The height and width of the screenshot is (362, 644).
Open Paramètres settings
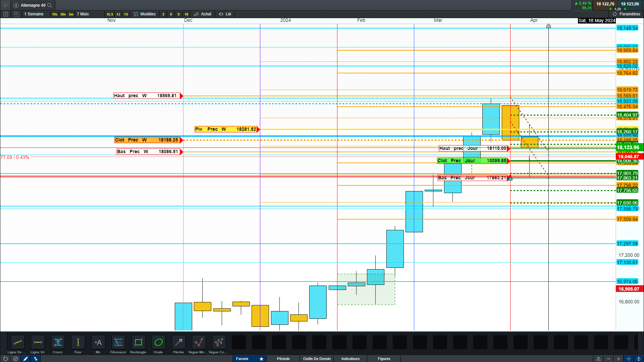click(x=626, y=14)
